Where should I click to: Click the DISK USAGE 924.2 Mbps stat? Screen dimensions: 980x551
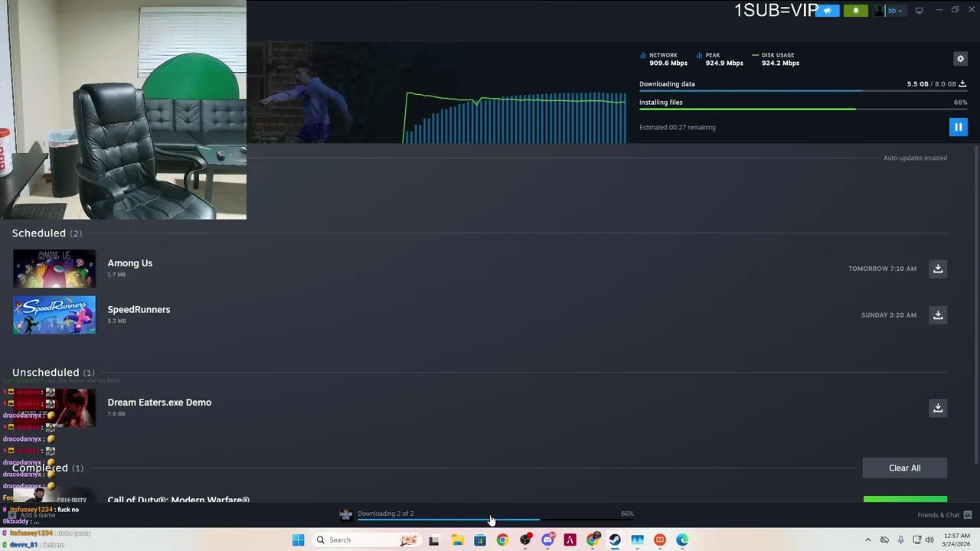coord(776,59)
